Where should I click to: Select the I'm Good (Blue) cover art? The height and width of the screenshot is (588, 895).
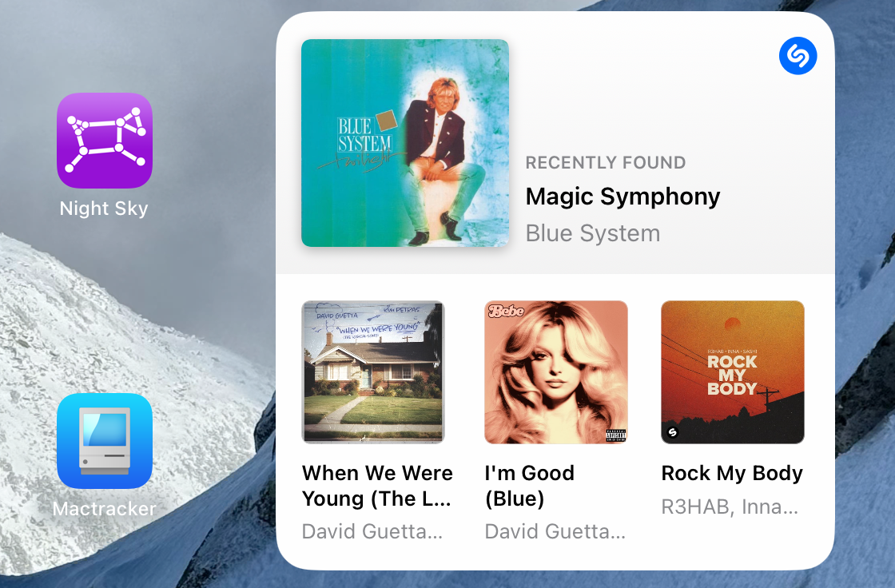556,372
